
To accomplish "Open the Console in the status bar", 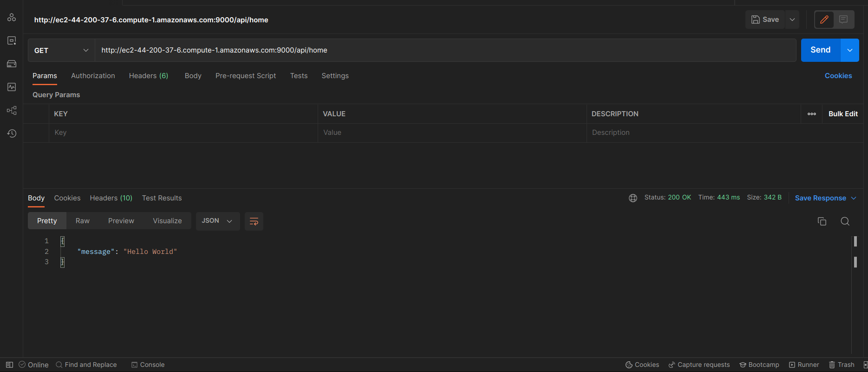I will pyautogui.click(x=148, y=365).
